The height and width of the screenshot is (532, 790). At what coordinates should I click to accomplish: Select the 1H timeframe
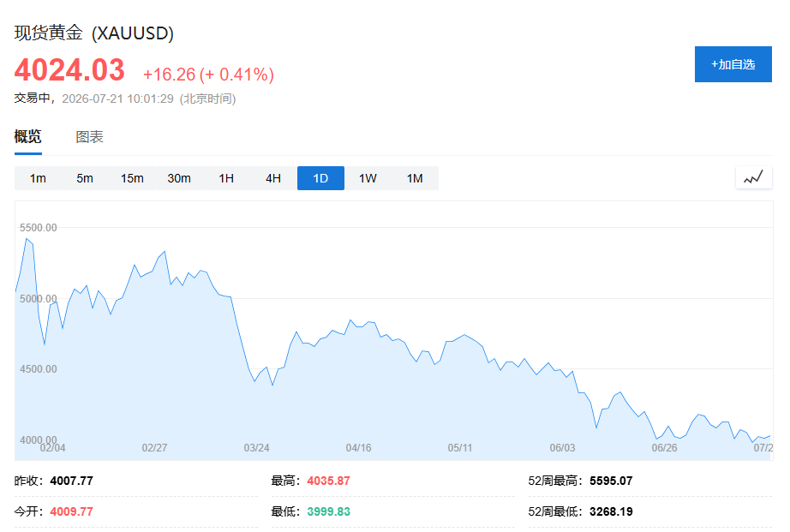coord(226,178)
